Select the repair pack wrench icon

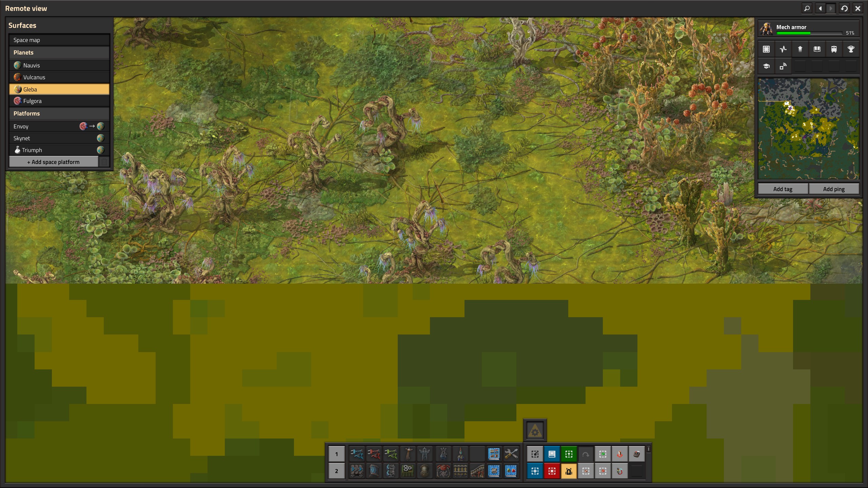[511, 454]
